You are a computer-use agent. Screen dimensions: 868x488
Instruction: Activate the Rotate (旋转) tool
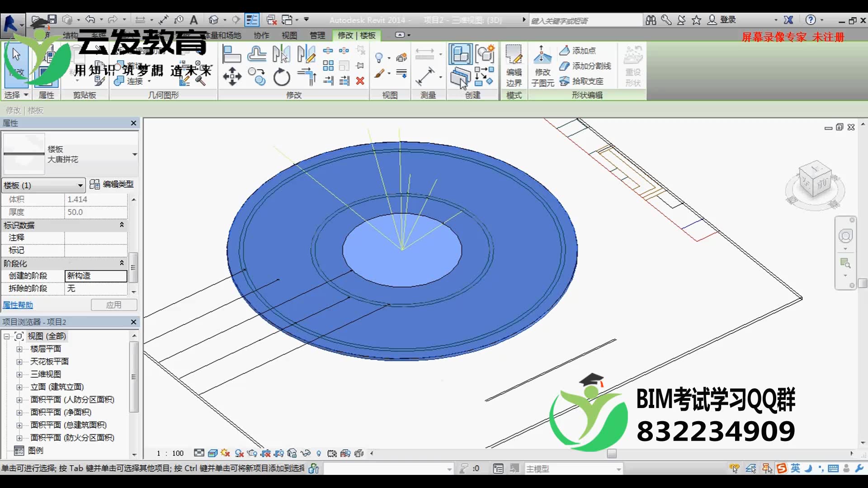coord(281,77)
